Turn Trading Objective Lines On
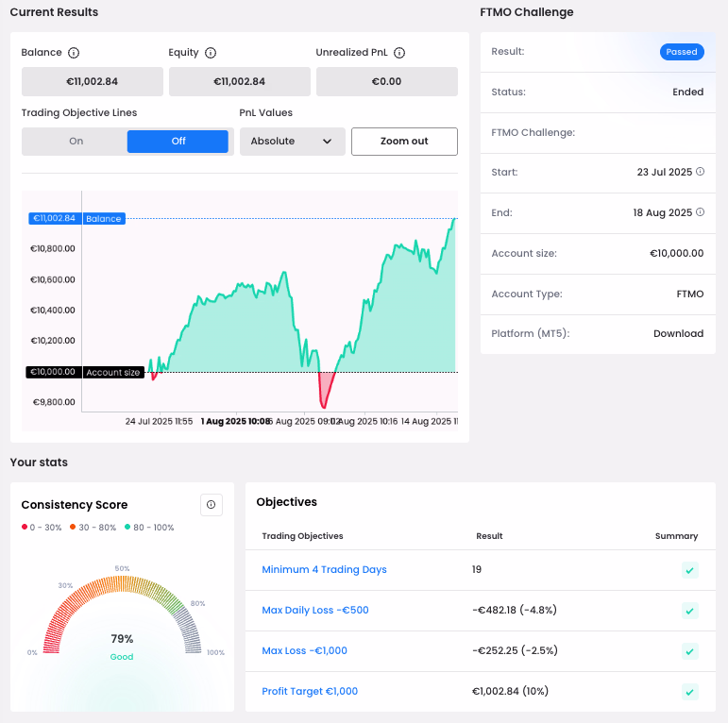The image size is (728, 723). click(x=76, y=141)
